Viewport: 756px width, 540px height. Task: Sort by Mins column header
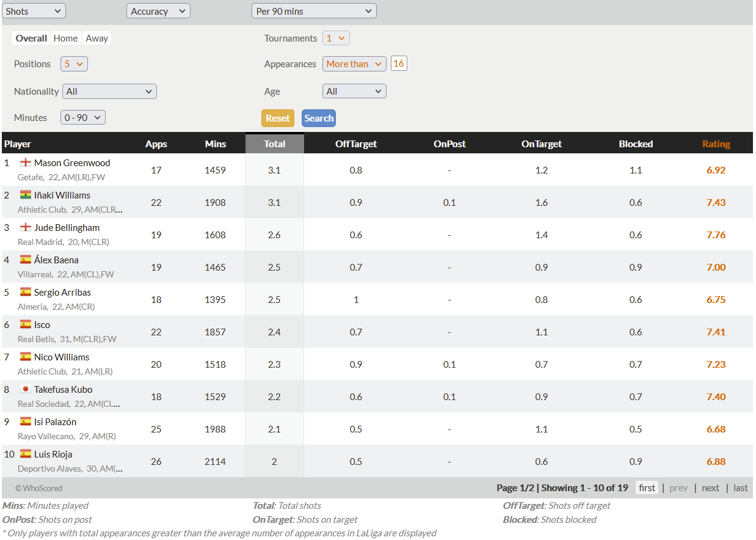click(x=216, y=144)
